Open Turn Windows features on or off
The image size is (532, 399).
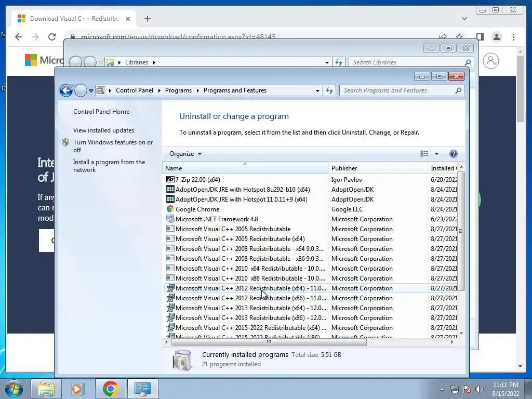[x=113, y=146]
